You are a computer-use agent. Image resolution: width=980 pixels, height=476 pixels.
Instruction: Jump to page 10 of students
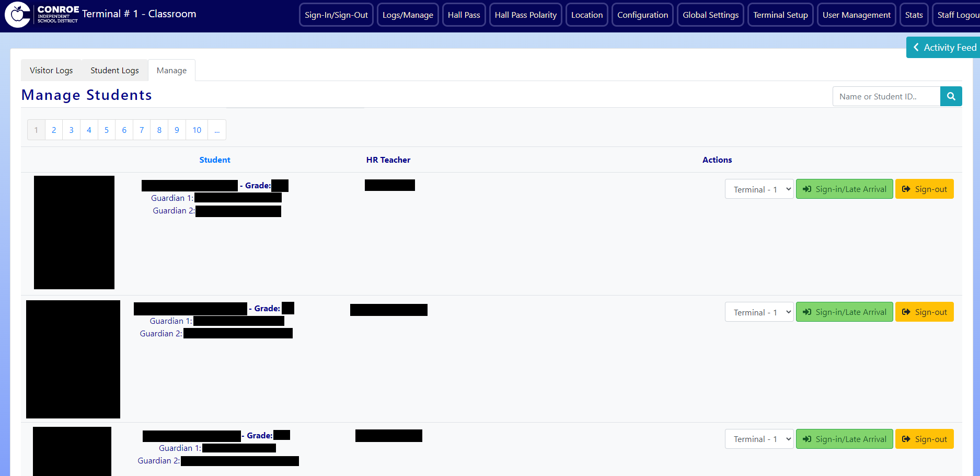coord(197,130)
